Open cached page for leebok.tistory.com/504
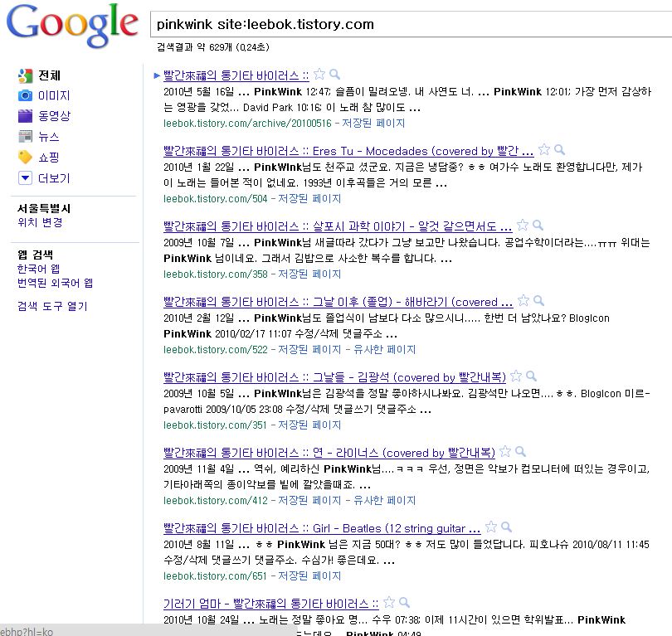 pos(309,199)
